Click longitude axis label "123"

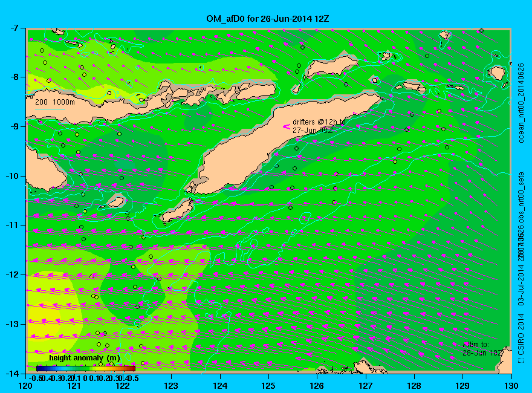pos(171,386)
